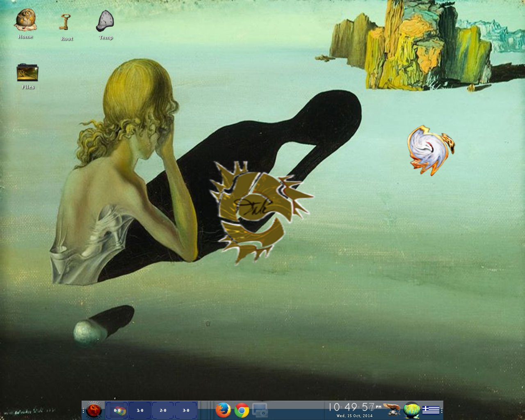Open the red start menu button
525x420 pixels.
coord(94,410)
